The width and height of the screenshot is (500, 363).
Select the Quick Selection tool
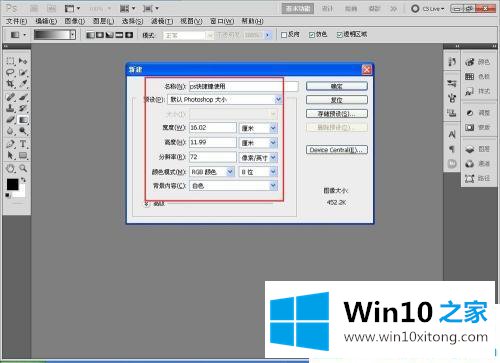(x=23, y=72)
